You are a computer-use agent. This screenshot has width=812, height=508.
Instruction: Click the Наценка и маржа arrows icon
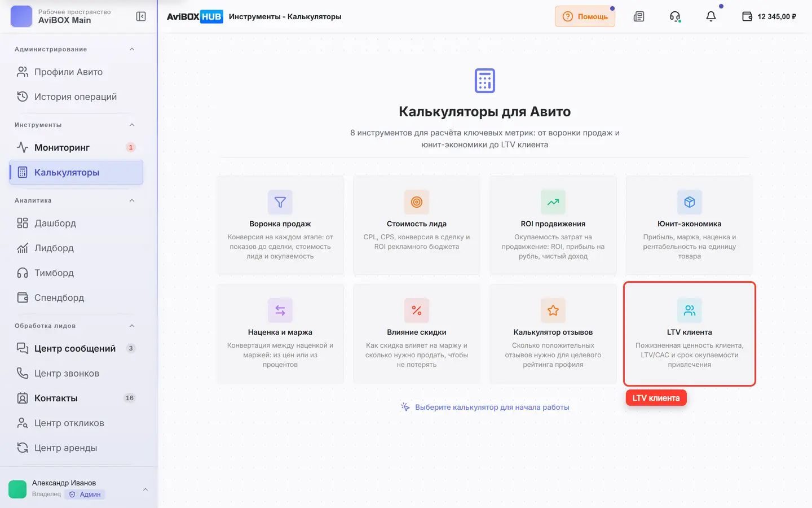click(280, 310)
